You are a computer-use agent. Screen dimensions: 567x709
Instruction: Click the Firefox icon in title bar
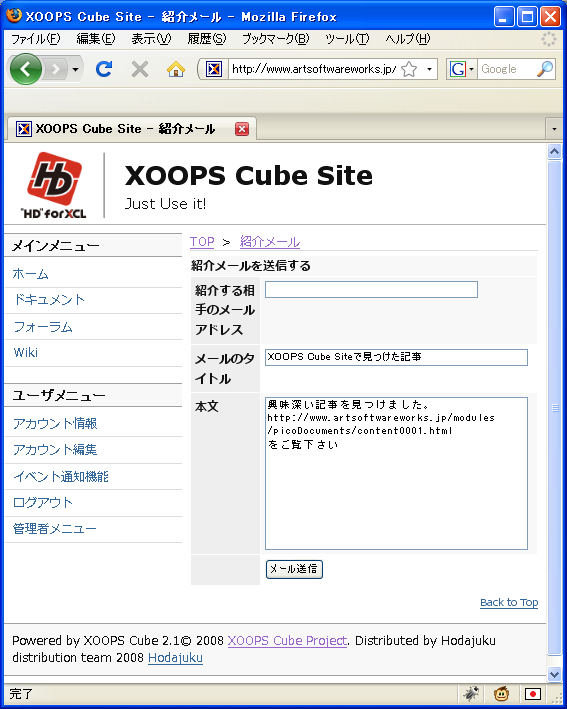pyautogui.click(x=14, y=16)
